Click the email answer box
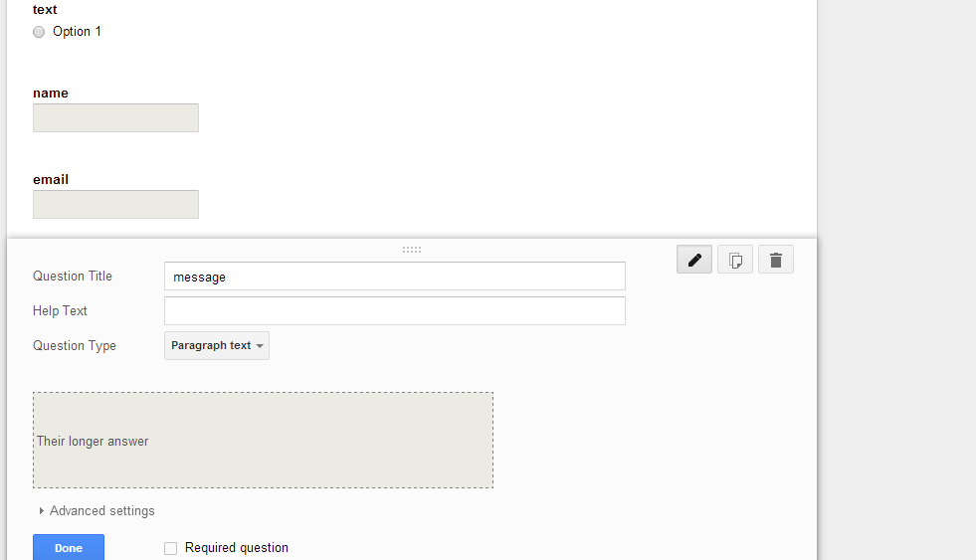This screenshot has height=560, width=976. pyautogui.click(x=115, y=204)
